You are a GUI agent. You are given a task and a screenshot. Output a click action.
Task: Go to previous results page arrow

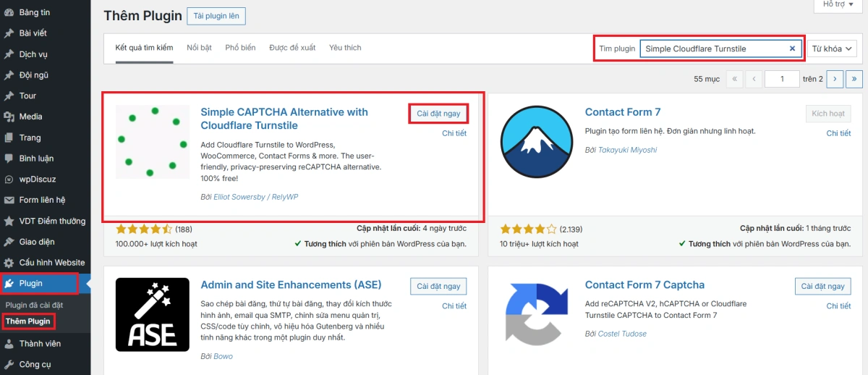point(754,79)
